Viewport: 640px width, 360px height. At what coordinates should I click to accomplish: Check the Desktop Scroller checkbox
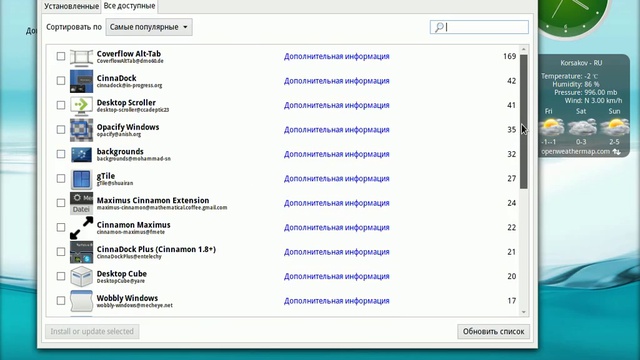click(x=61, y=105)
